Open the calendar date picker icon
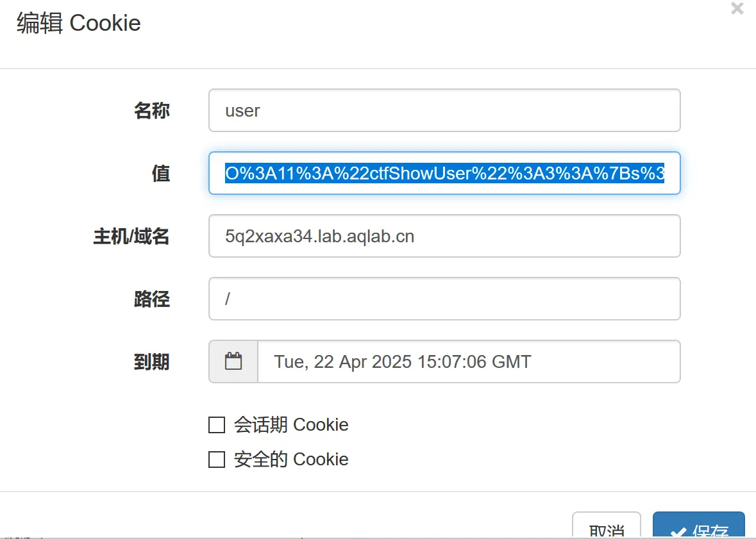Screen dimensions: 756x539 [233, 361]
